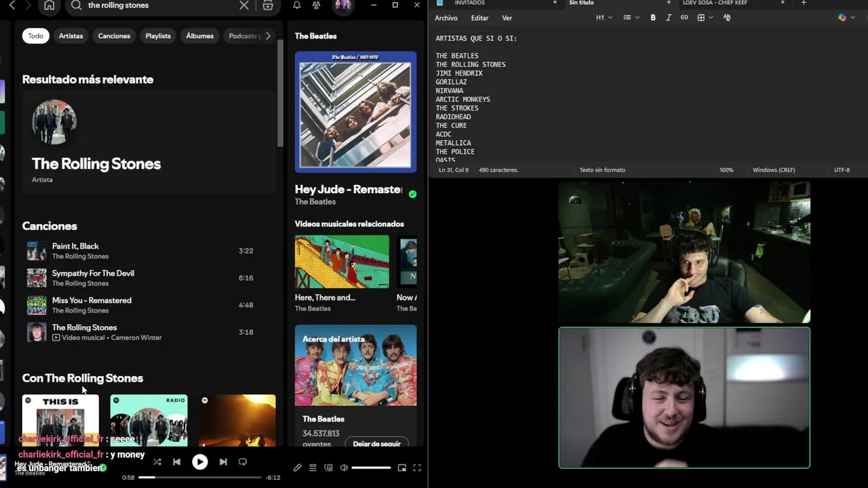Toggle repeat mode

pos(243,462)
